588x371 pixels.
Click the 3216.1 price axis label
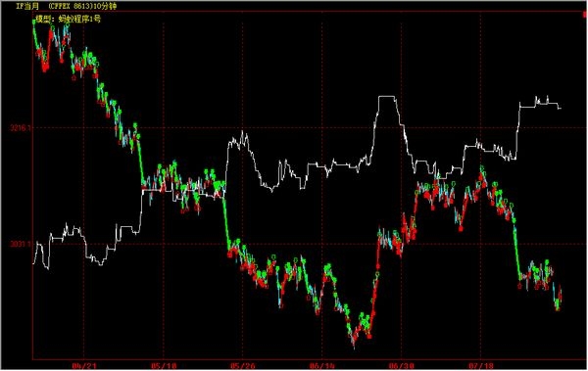(22, 128)
